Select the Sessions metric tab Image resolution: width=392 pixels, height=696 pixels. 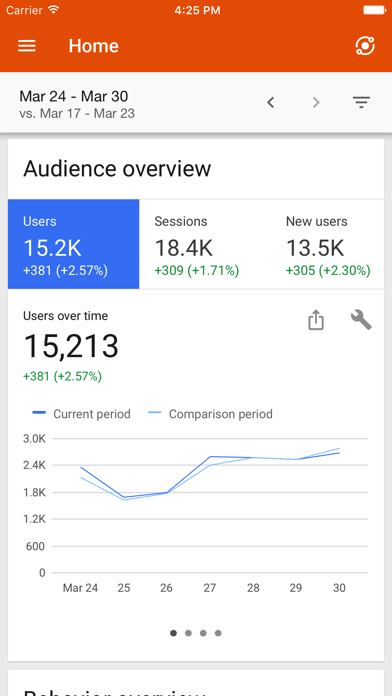point(205,244)
